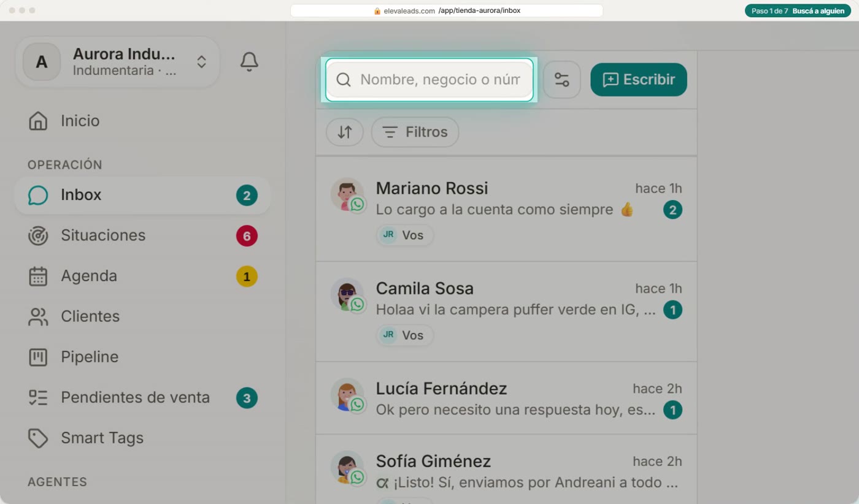Click the Situaciones radar icon

tap(38, 235)
